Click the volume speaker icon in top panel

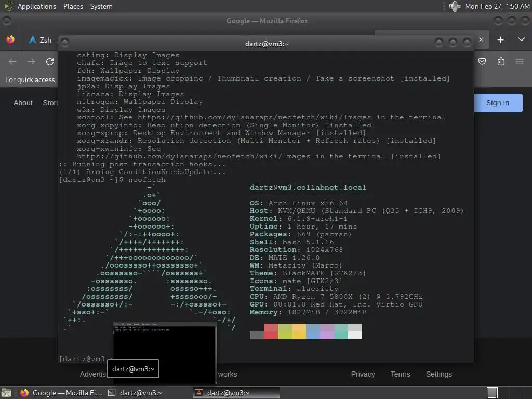click(454, 6)
